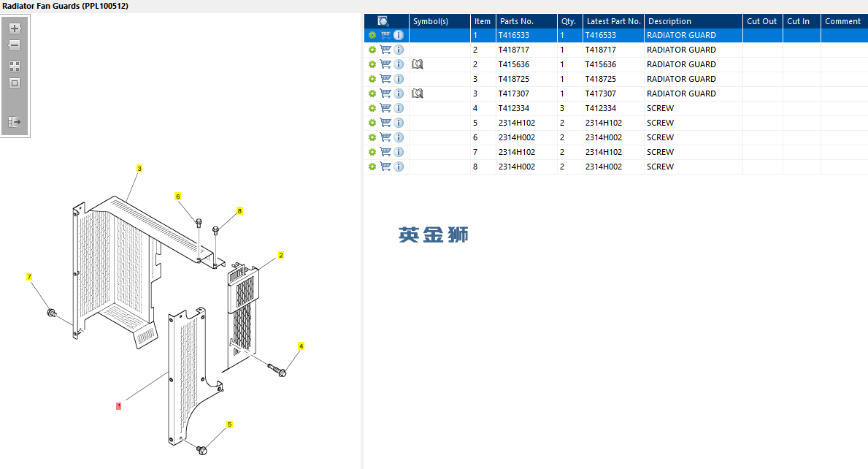Click green gear icon for T418725 row
Image resolution: width=868 pixels, height=469 pixels.
[372, 79]
